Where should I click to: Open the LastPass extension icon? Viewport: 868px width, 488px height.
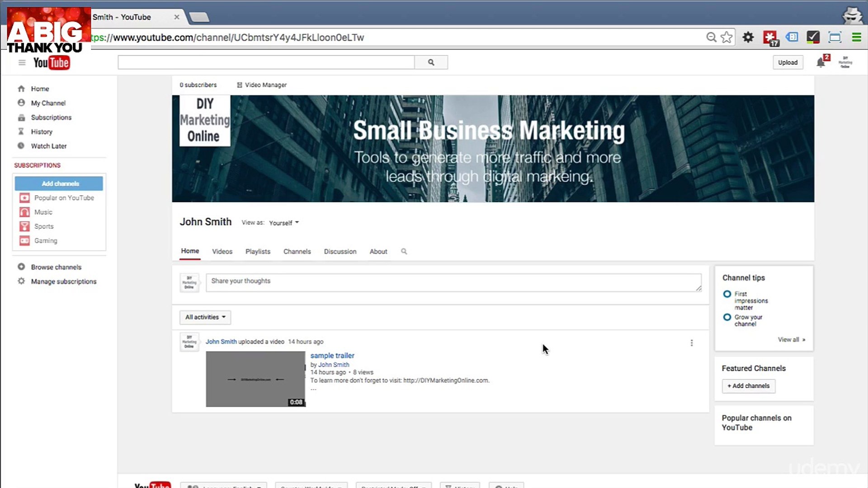click(x=770, y=38)
